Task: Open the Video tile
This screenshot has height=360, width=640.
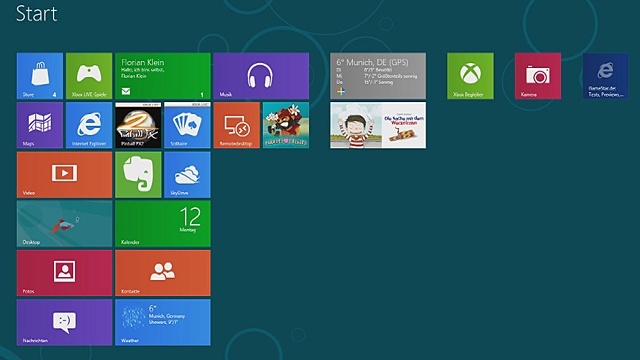Action: [64, 175]
